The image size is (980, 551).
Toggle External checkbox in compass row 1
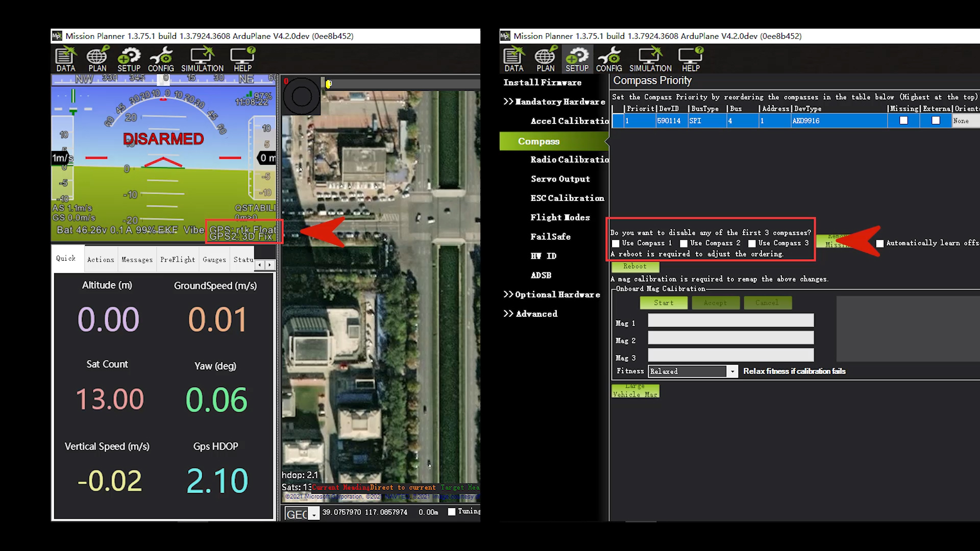[x=936, y=120]
